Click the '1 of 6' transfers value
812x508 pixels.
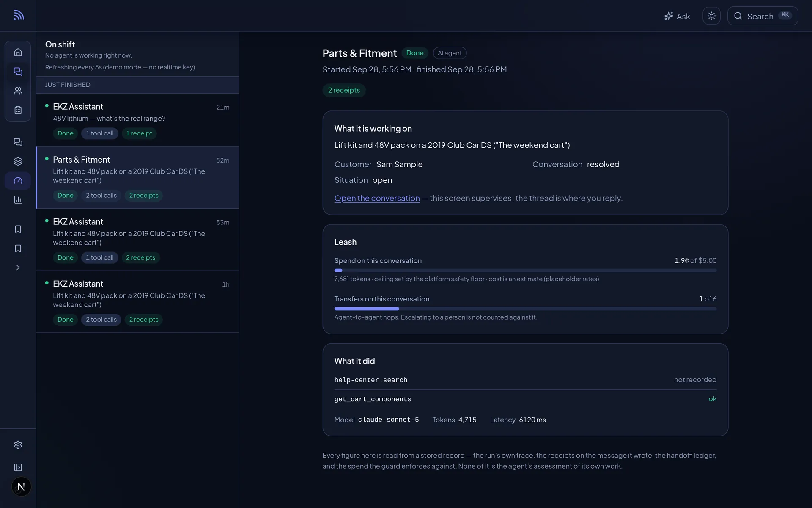(708, 299)
